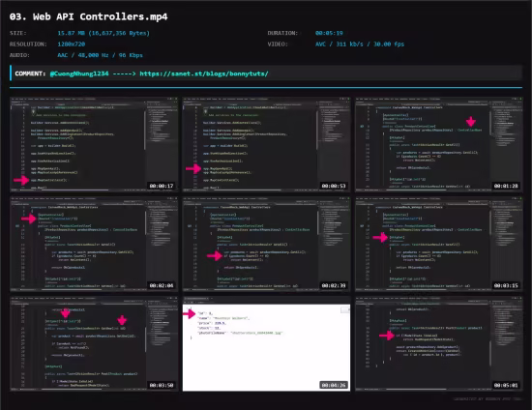532x410 pixels.
Task: Select the duration value 00:05:19
Action: coord(329,33)
